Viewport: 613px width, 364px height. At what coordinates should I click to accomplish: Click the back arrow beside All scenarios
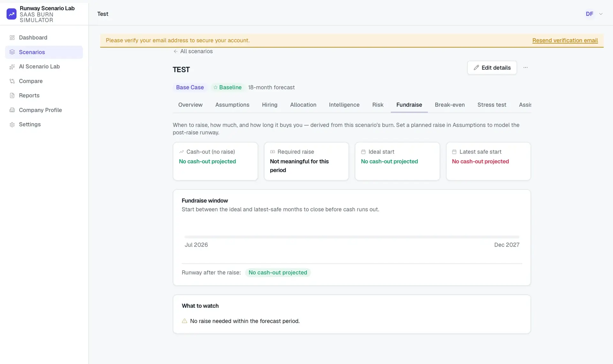point(176,51)
